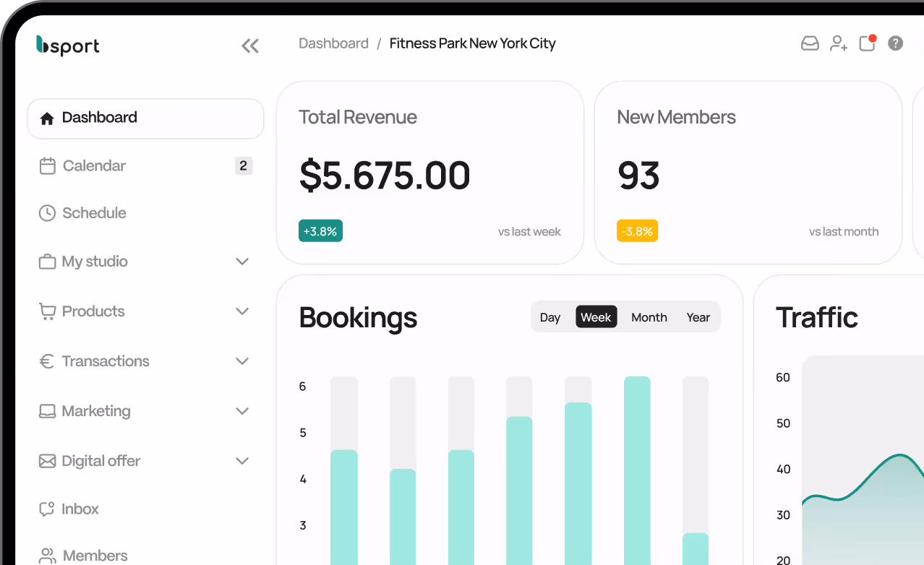Collapse the sidebar using the double chevrons
Image resolution: width=924 pixels, height=565 pixels.
[249, 46]
